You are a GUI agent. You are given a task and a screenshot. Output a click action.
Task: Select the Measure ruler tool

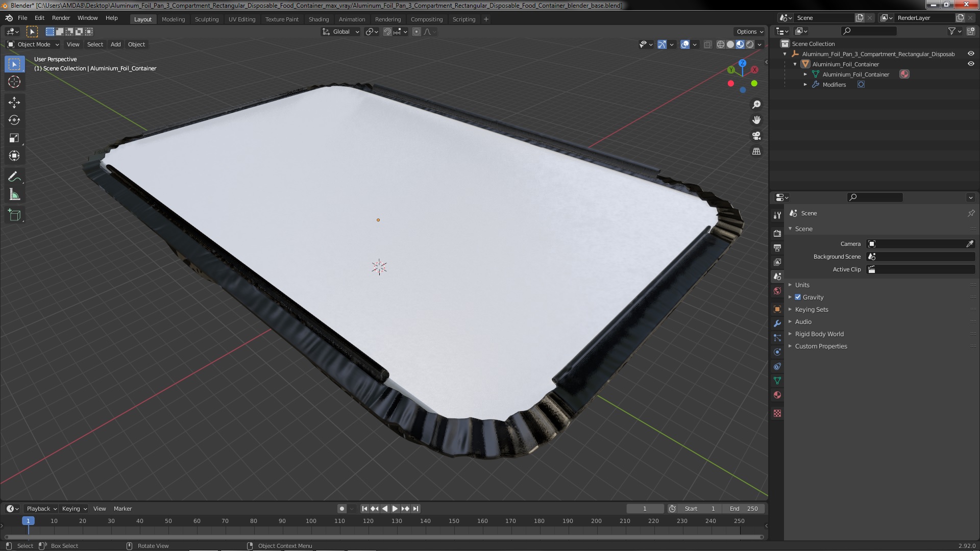pyautogui.click(x=14, y=195)
